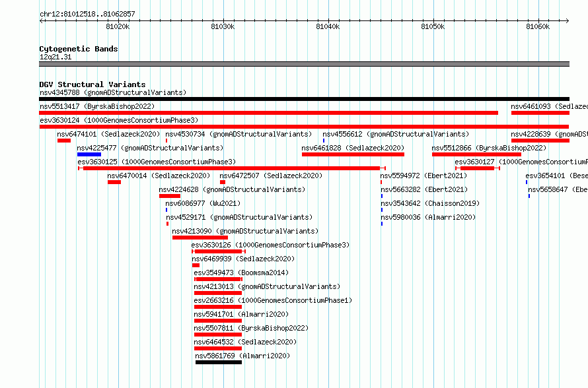
Task: Open the esv3630127 variant label
Action: (x=521, y=162)
